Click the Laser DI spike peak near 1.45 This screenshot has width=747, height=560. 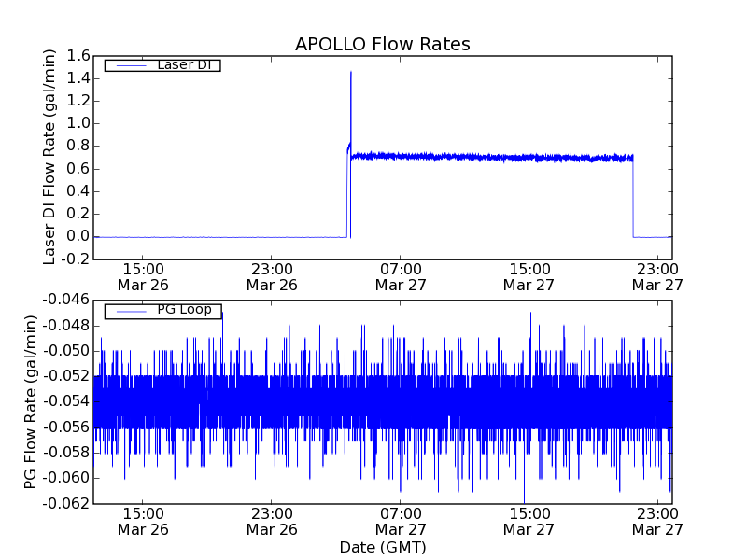[351, 73]
